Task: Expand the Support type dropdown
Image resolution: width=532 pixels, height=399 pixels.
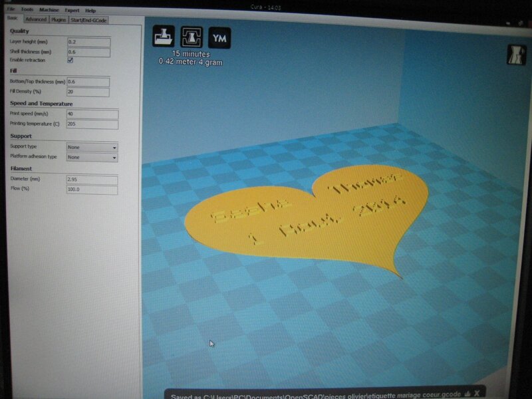Action: 92,147
